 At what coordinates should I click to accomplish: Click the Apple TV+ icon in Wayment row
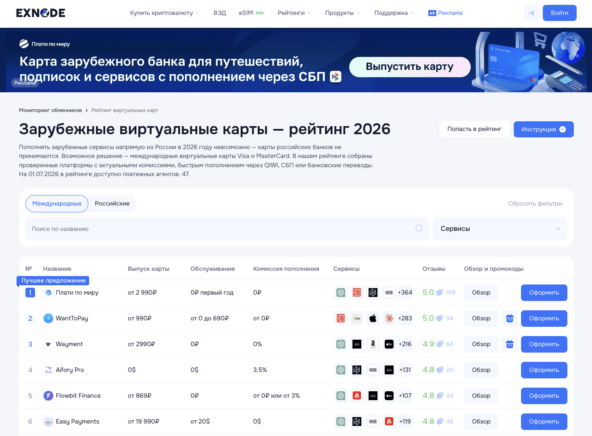(389, 344)
